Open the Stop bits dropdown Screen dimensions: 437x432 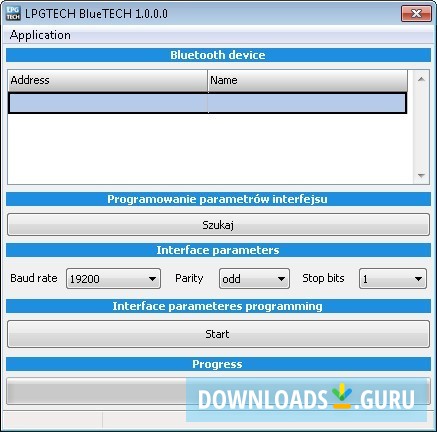pyautogui.click(x=393, y=279)
